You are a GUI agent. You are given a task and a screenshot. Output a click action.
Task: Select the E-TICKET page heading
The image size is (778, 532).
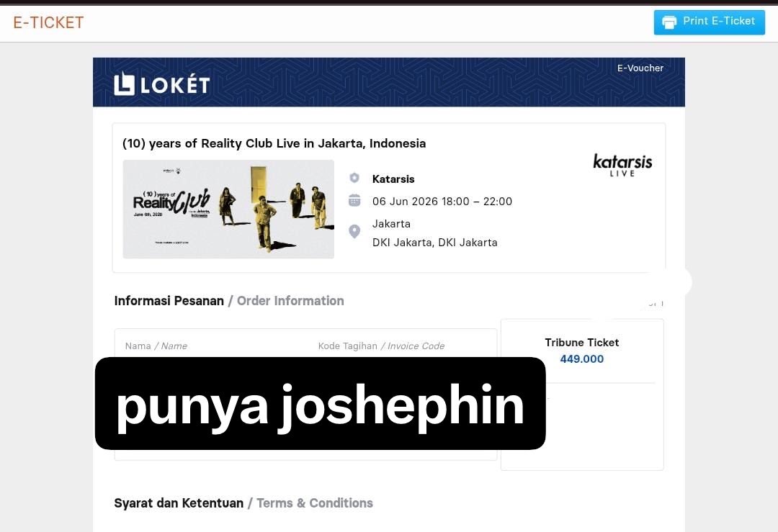(x=49, y=23)
